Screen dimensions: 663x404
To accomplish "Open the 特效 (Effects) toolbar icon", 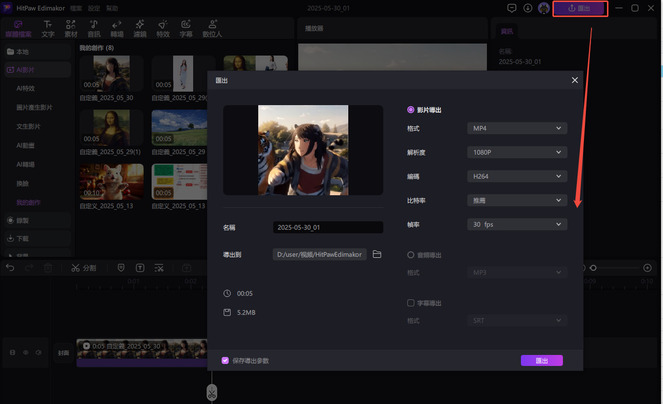I will 163,29.
